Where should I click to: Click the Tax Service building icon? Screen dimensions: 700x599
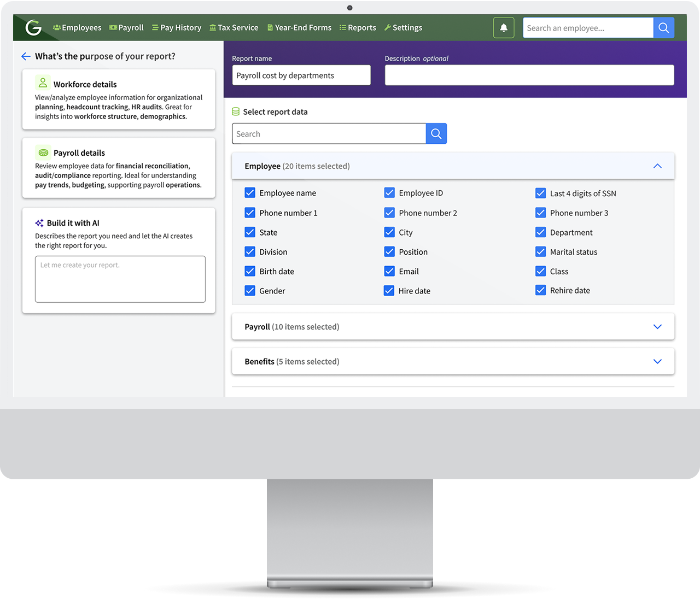(213, 27)
